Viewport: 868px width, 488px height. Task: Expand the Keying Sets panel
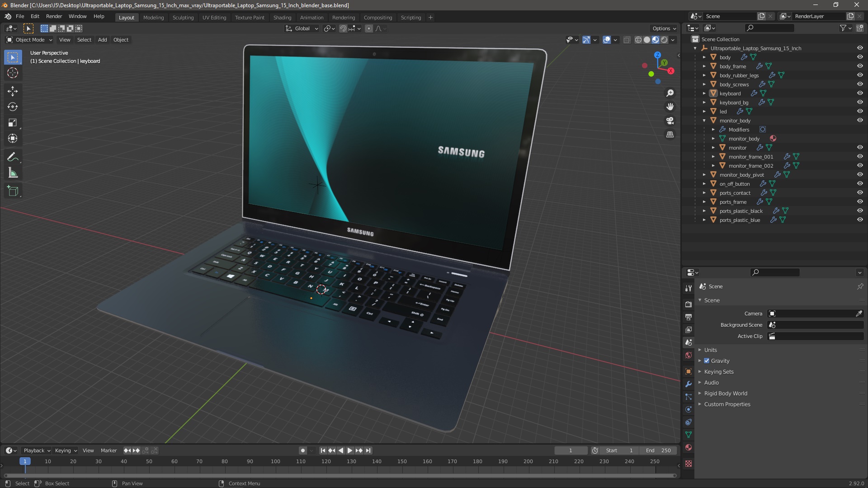[x=718, y=371]
